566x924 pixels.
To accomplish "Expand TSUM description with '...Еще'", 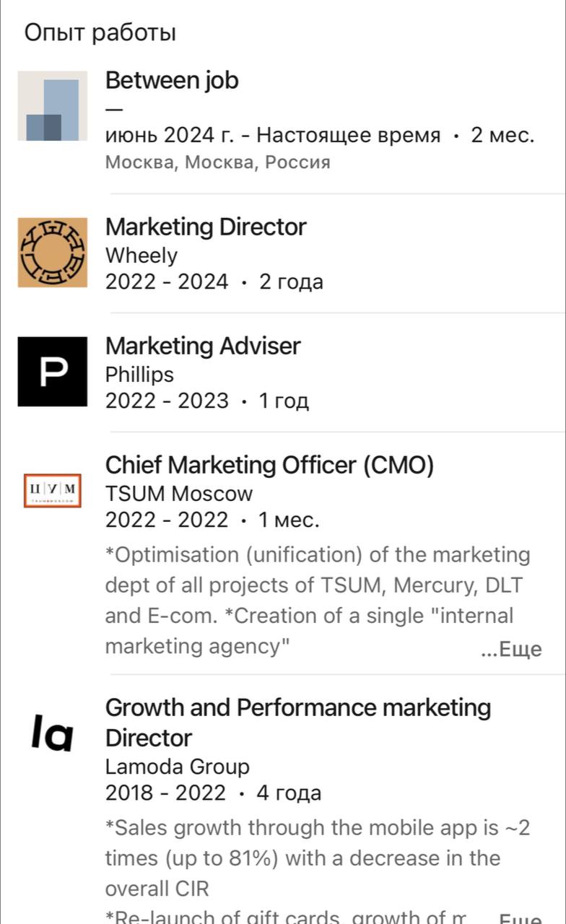I will tap(511, 649).
